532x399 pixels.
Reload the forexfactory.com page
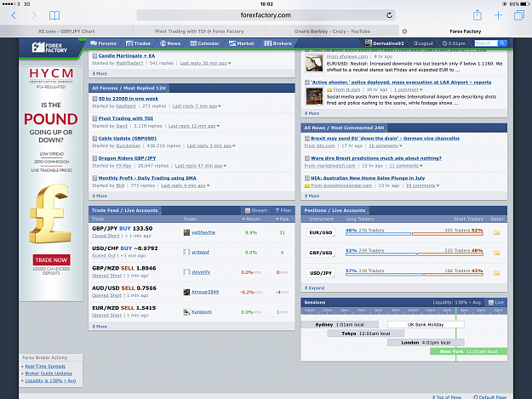389,15
